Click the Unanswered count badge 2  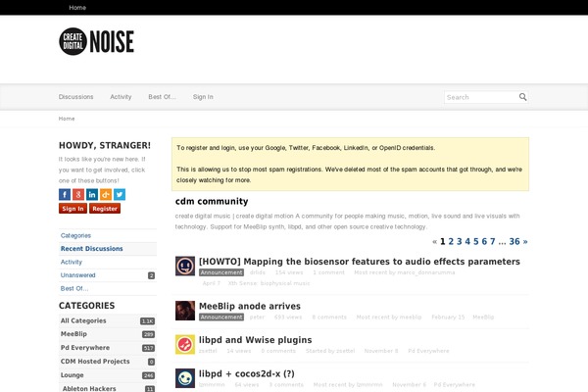click(x=151, y=275)
